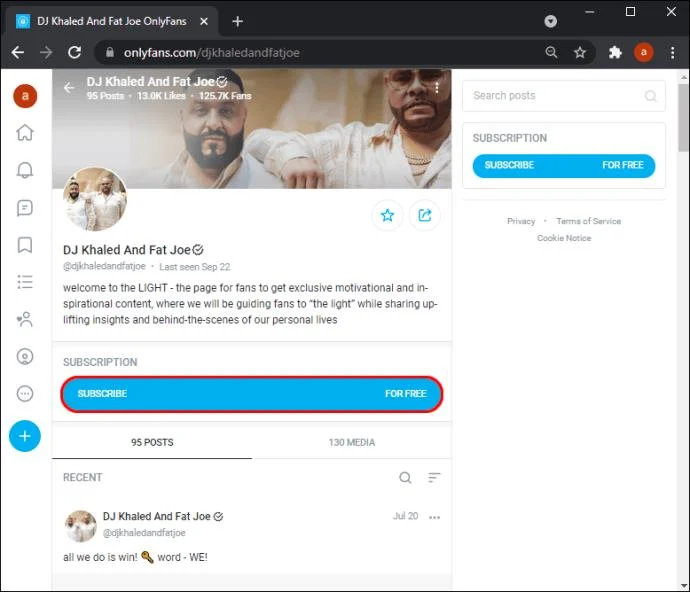Open Chrome three-dot menu
690x592 pixels.
672,52
